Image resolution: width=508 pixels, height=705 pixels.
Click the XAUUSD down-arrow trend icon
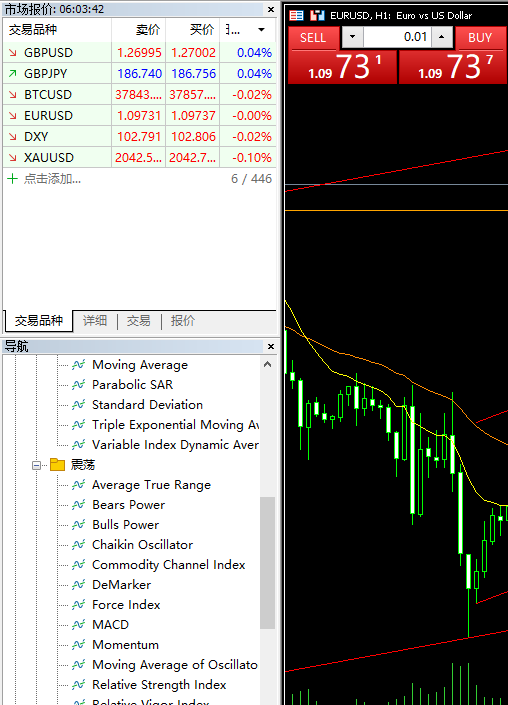pos(13,157)
